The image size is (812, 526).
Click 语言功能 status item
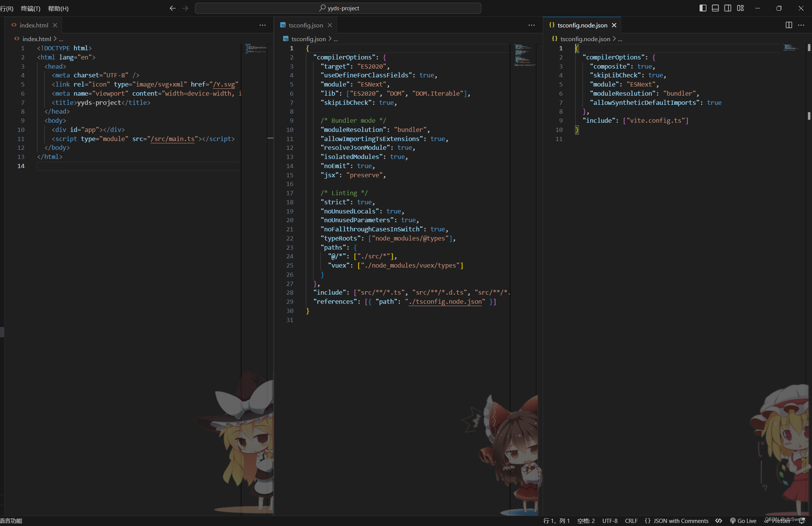pos(11,521)
